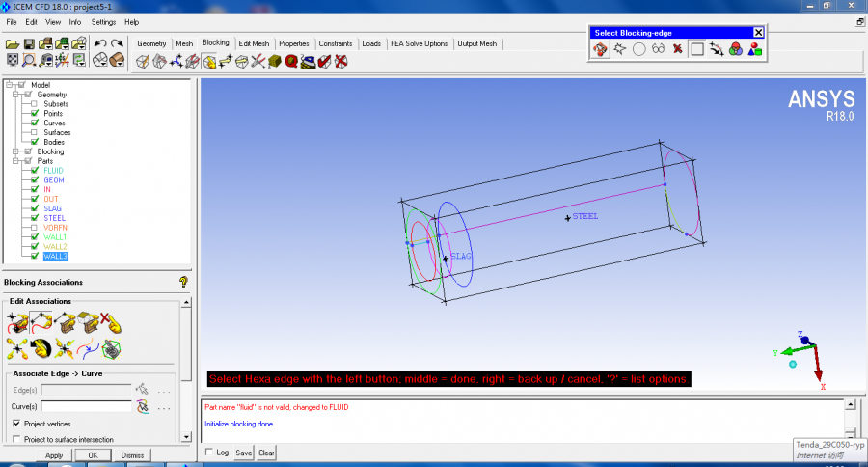Open Pre-Mesh Quality histogram icon

click(x=291, y=62)
